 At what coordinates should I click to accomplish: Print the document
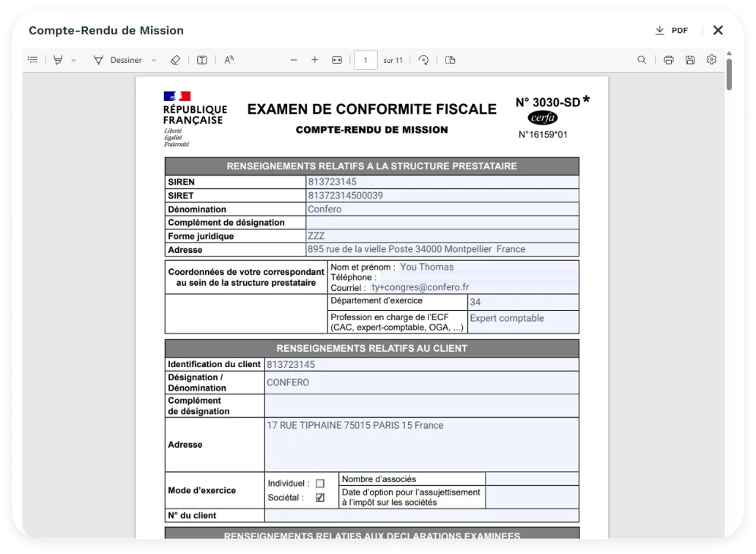click(669, 60)
